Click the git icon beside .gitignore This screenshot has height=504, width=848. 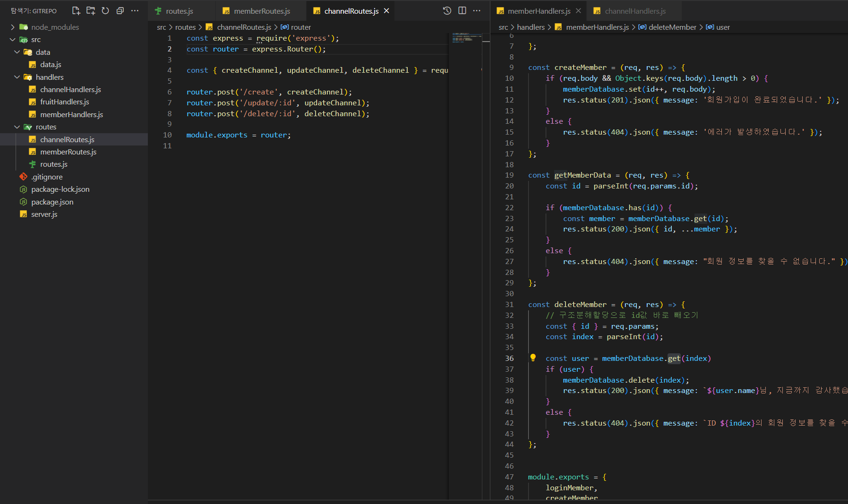(23, 177)
